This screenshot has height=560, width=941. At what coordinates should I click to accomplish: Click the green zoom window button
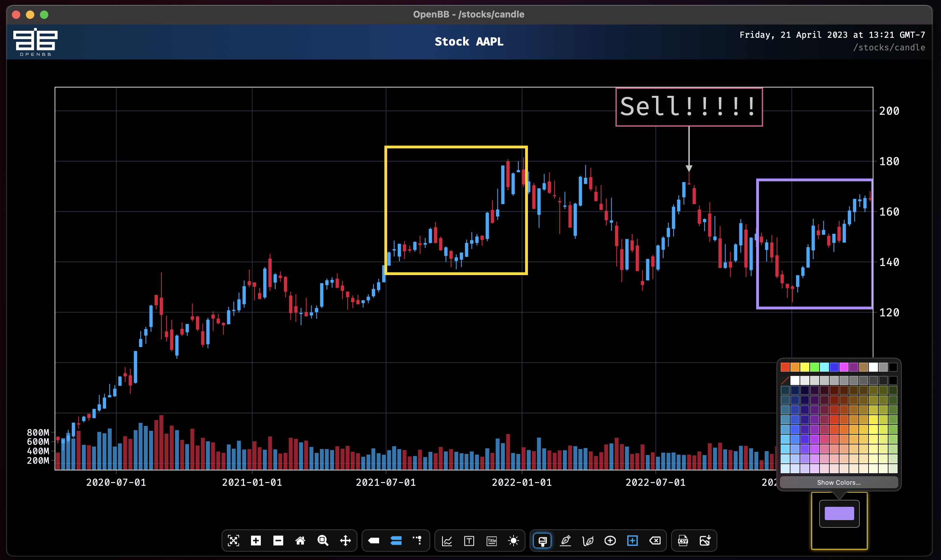pyautogui.click(x=44, y=15)
